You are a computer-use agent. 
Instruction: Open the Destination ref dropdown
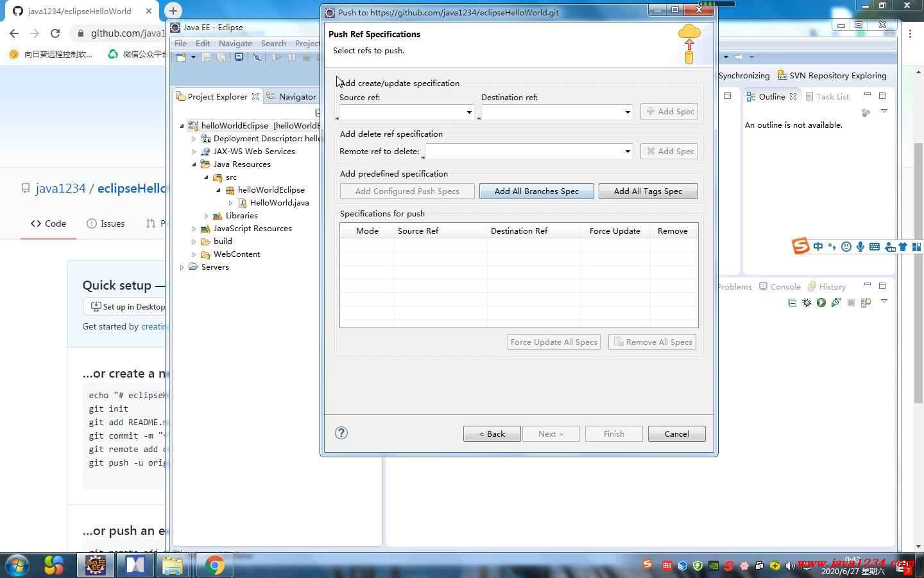[627, 112]
